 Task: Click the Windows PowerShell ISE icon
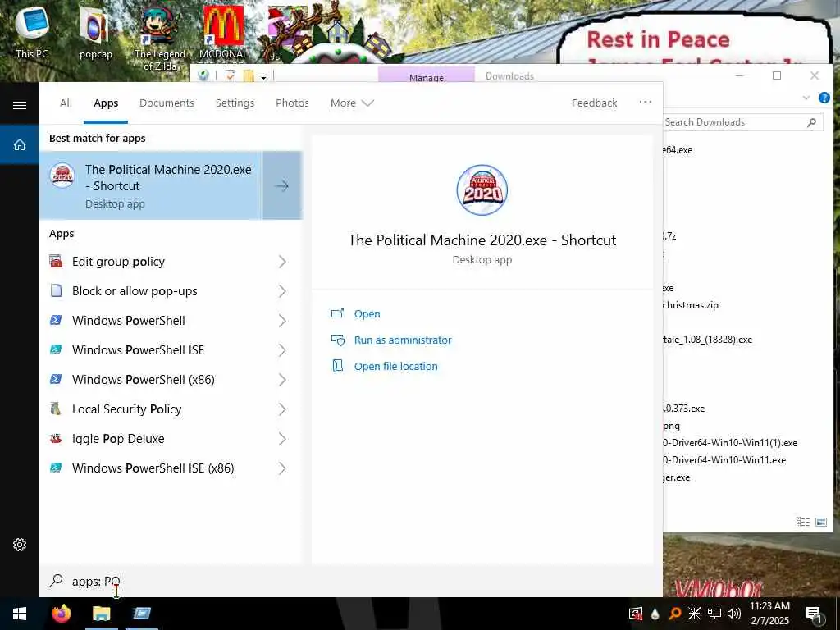pos(56,349)
